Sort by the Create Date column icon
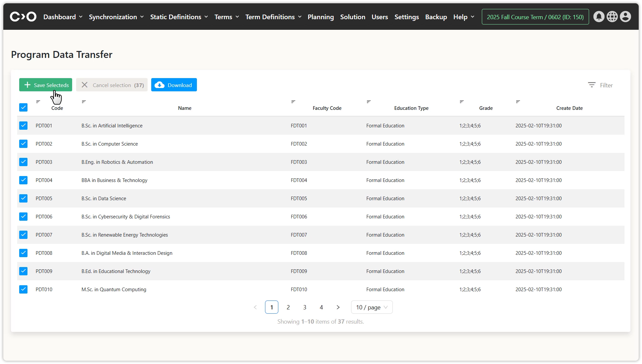The width and height of the screenshot is (642, 364). pos(518,102)
